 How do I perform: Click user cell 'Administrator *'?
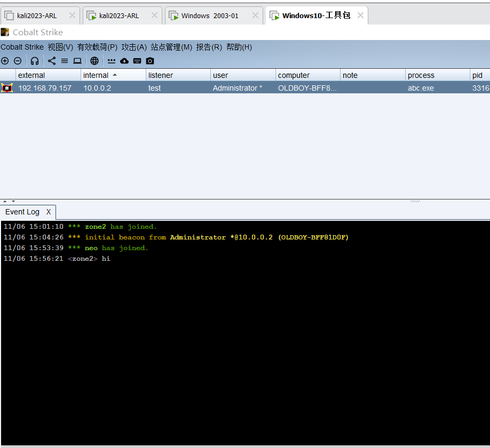pyautogui.click(x=238, y=88)
